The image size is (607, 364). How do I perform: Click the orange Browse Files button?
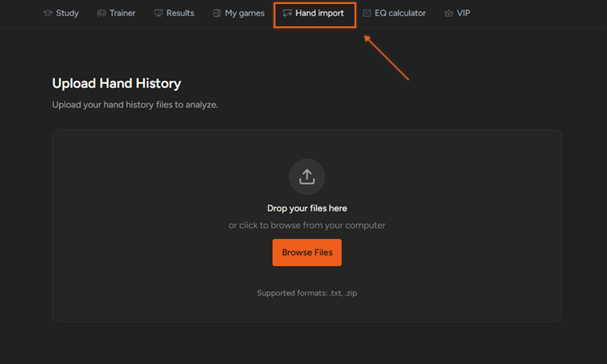point(307,252)
